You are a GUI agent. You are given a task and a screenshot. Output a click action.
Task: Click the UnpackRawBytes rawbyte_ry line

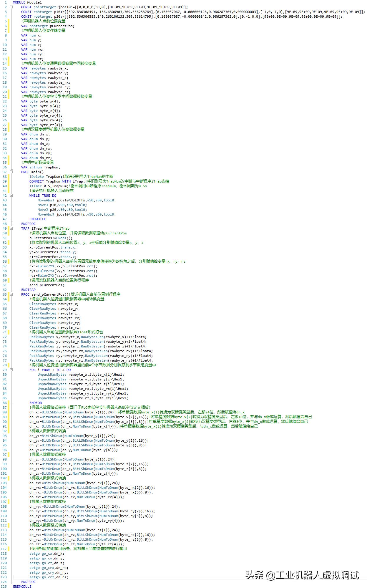point(83,393)
